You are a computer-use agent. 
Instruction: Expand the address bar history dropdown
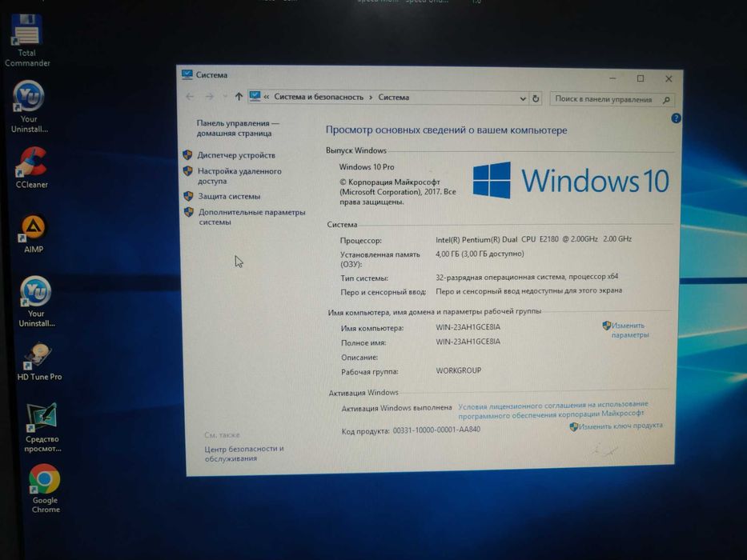(523, 98)
